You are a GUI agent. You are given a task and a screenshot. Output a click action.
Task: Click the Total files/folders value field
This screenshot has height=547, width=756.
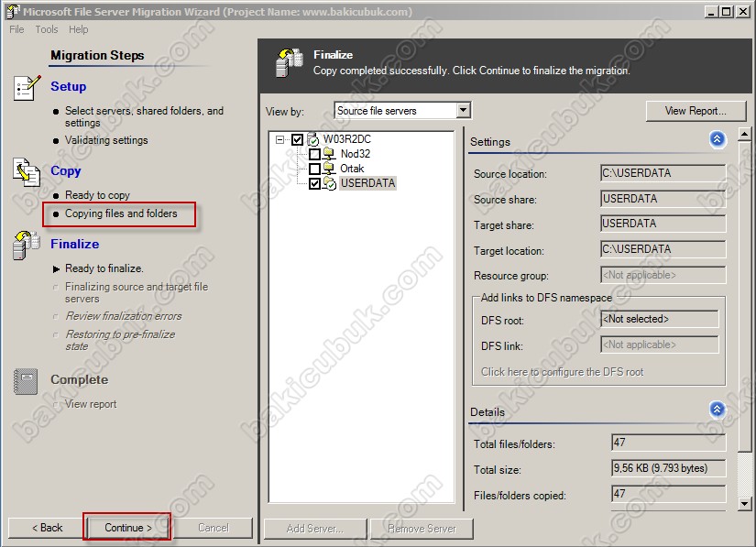[668, 443]
